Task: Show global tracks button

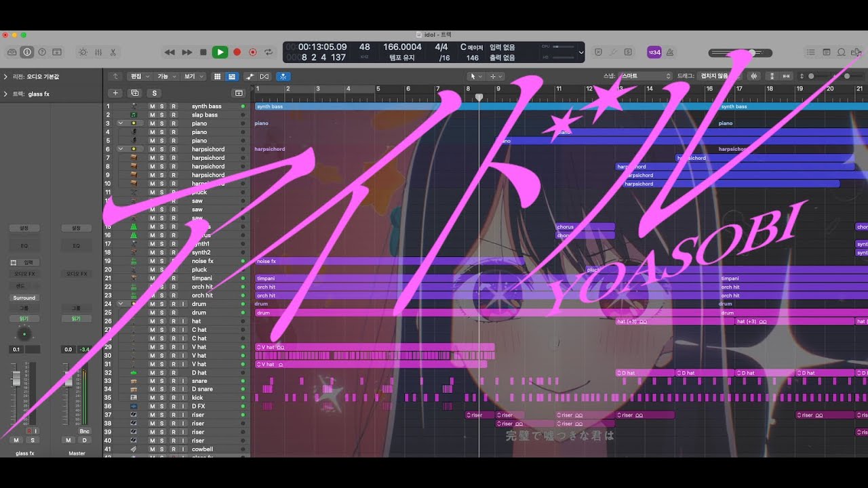Action: pyautogui.click(x=239, y=93)
